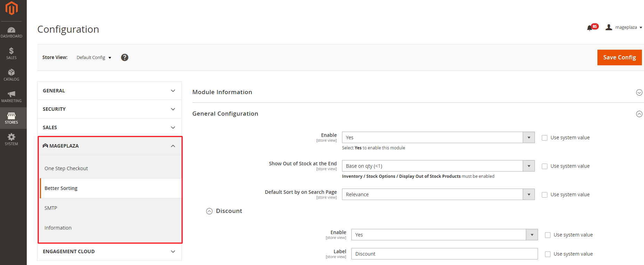Click the notifications bell icon

click(x=589, y=28)
